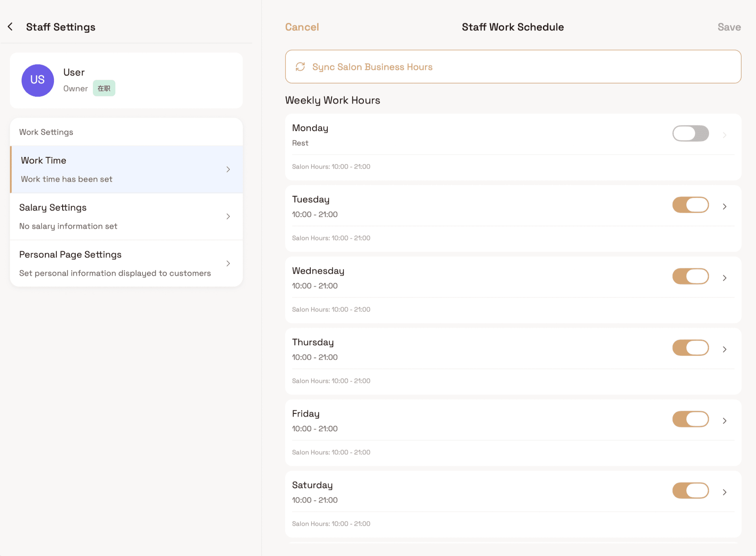Disable Thursday's work hours toggle
The height and width of the screenshot is (556, 756).
tap(690, 348)
